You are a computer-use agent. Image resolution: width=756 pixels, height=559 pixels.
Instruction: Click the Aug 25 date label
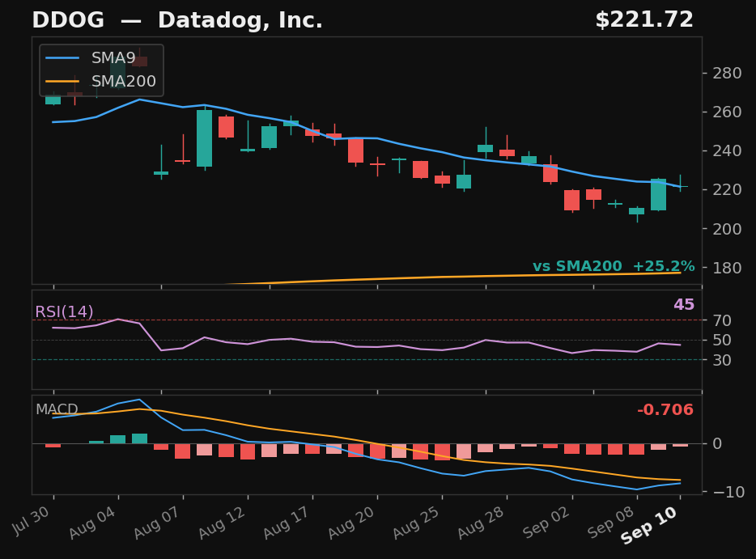click(416, 523)
